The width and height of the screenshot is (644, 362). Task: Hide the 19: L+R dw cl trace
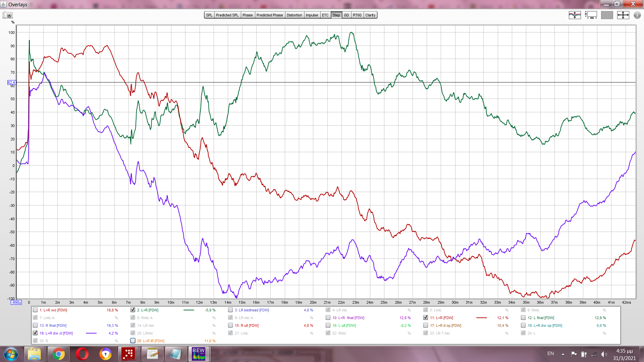[35, 333]
